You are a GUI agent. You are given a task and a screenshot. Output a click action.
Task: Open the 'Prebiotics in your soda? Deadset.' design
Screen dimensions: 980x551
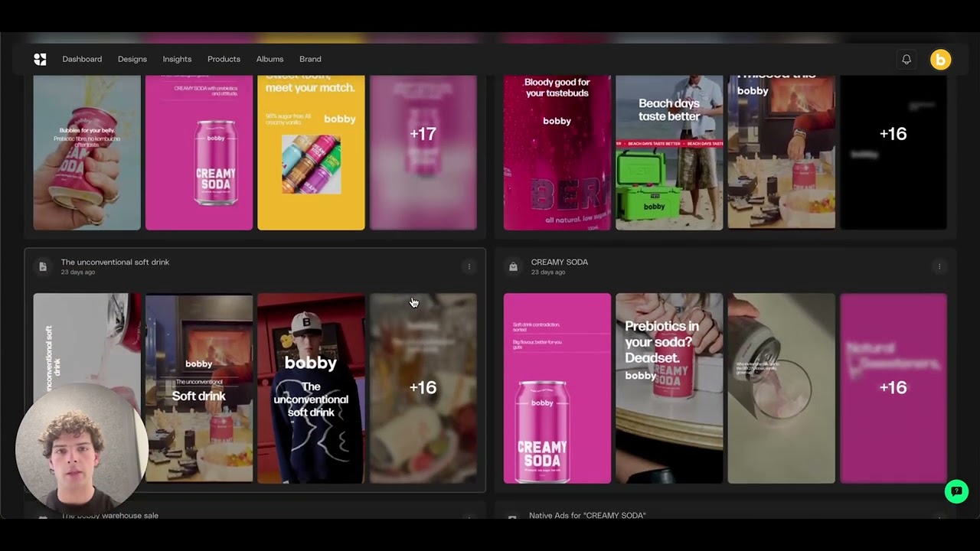point(669,388)
